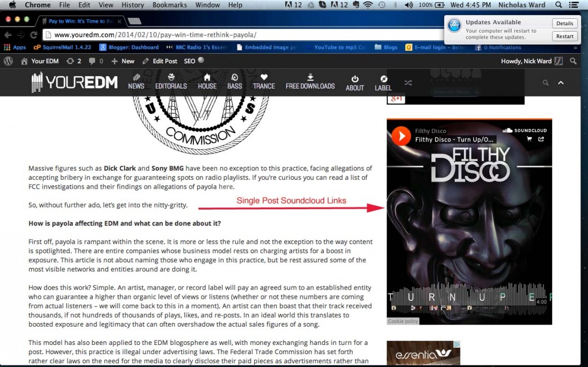This screenshot has height=367, width=588.
Task: Select the Free Downloads nav item
Action: tap(310, 82)
